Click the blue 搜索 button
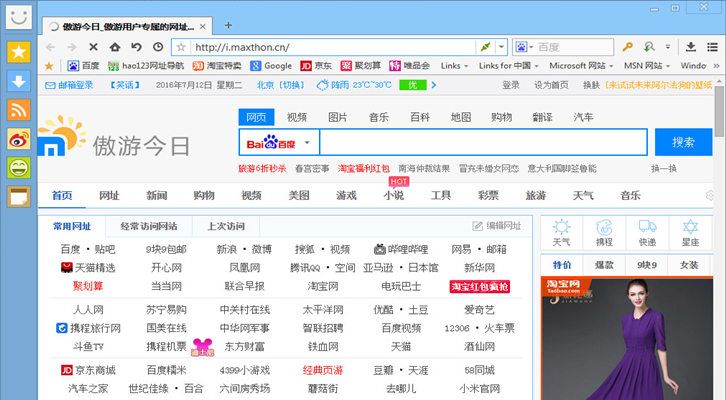 coord(683,142)
